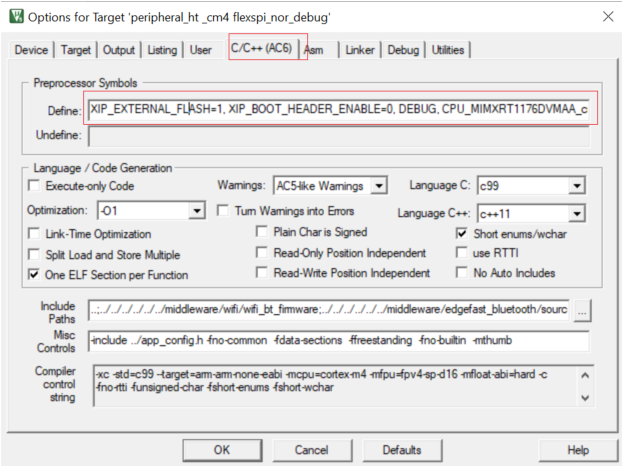Screen dimensions: 625x467
Task: Open the Device tab
Action: coord(31,50)
